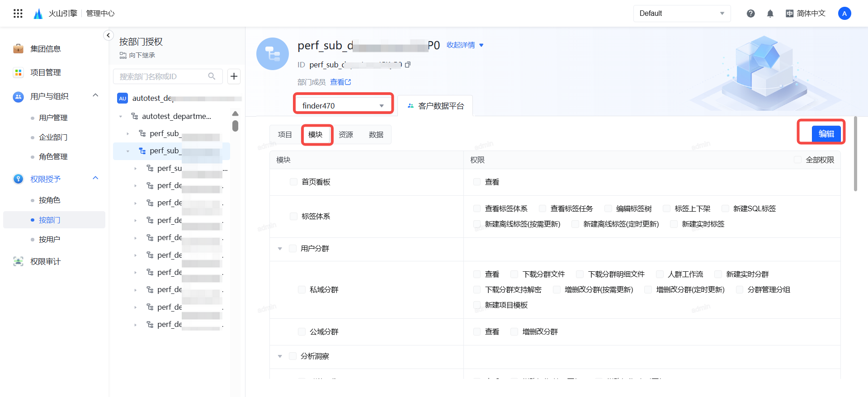Enable 编辑标签树 permission
868x397 pixels.
pos(608,208)
